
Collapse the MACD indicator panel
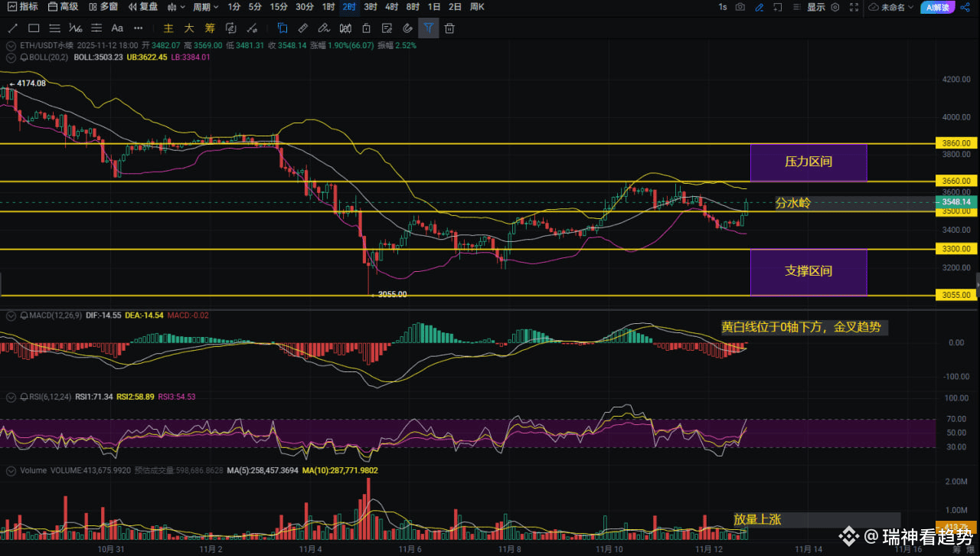coord(11,316)
